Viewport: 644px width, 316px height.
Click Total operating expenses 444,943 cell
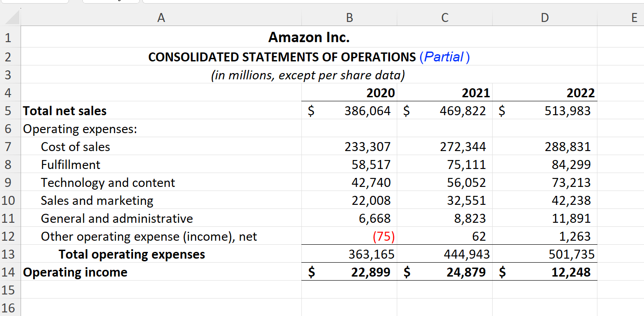pos(444,254)
